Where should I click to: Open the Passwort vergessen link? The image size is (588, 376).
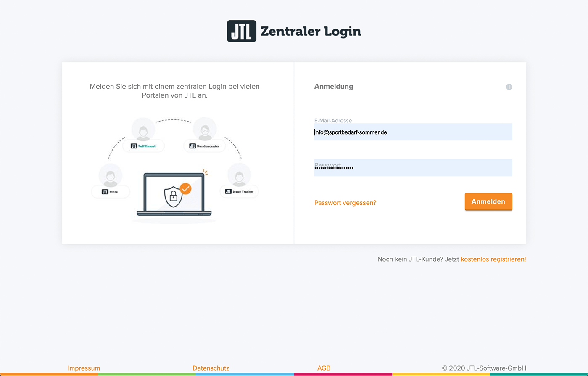pyautogui.click(x=345, y=203)
